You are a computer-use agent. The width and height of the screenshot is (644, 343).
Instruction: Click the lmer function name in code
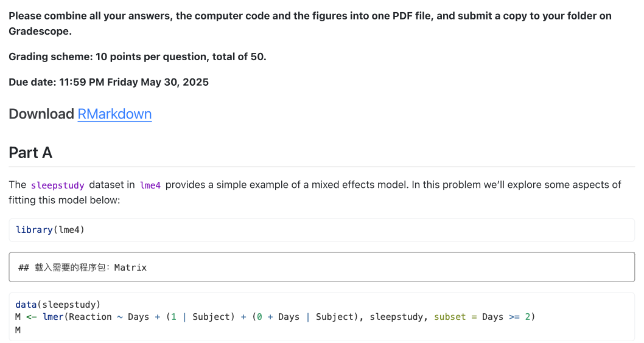pyautogui.click(x=53, y=317)
